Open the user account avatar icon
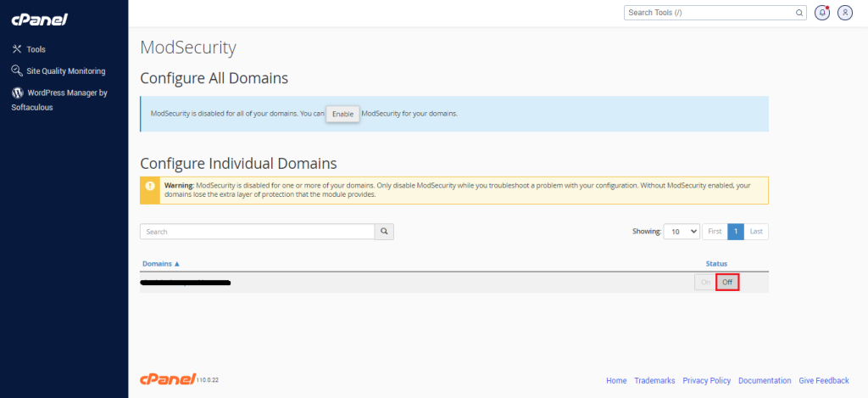 (x=845, y=13)
